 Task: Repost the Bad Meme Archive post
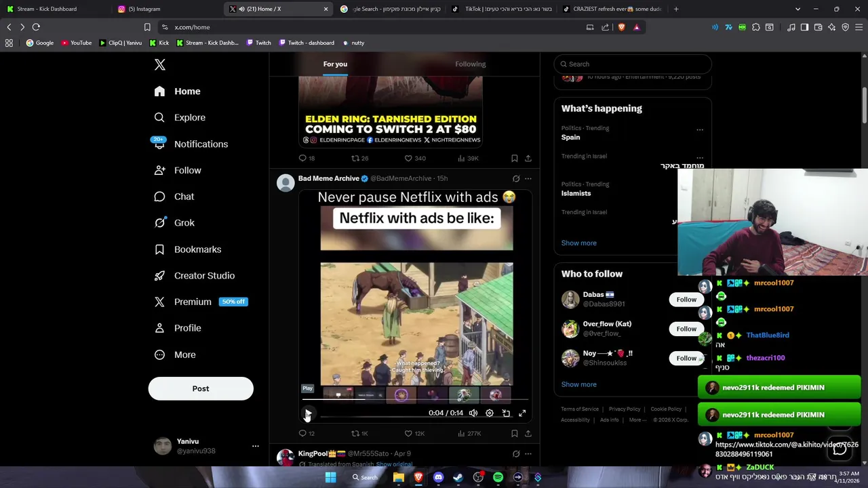point(359,433)
